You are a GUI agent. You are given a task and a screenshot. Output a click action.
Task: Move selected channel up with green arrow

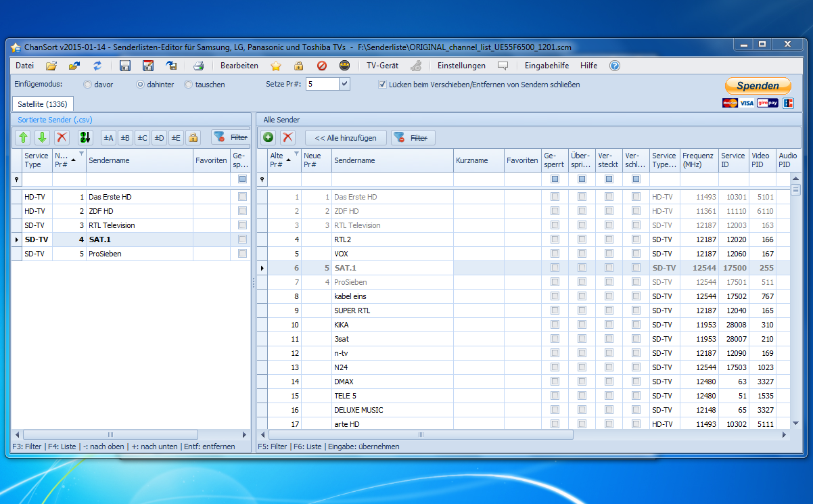24,137
